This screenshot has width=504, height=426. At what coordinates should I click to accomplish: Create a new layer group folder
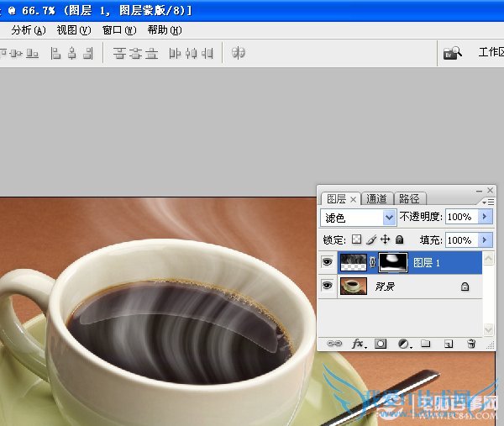tap(426, 344)
